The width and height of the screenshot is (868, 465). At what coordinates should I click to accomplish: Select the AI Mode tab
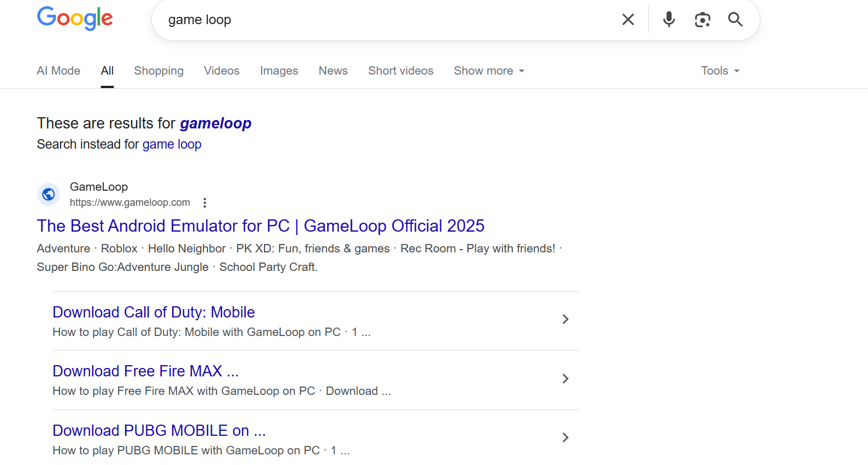coord(59,71)
